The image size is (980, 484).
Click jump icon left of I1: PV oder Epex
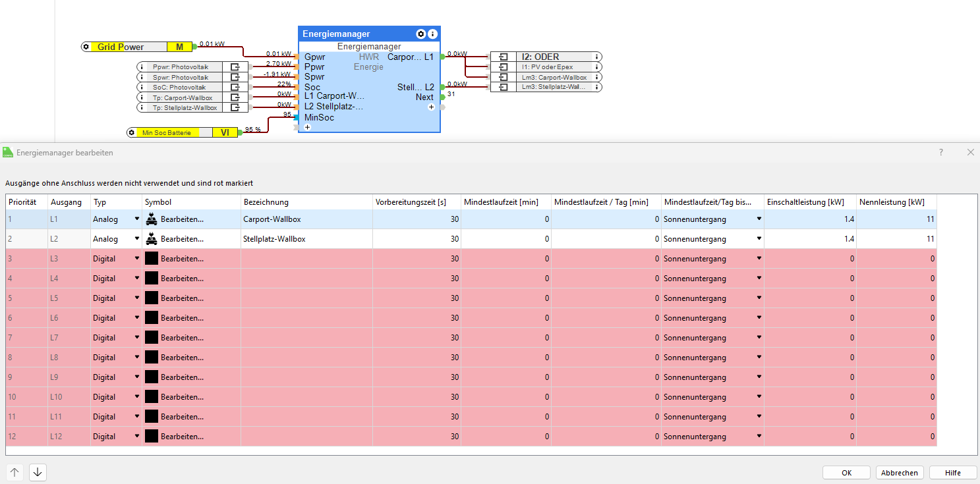504,67
